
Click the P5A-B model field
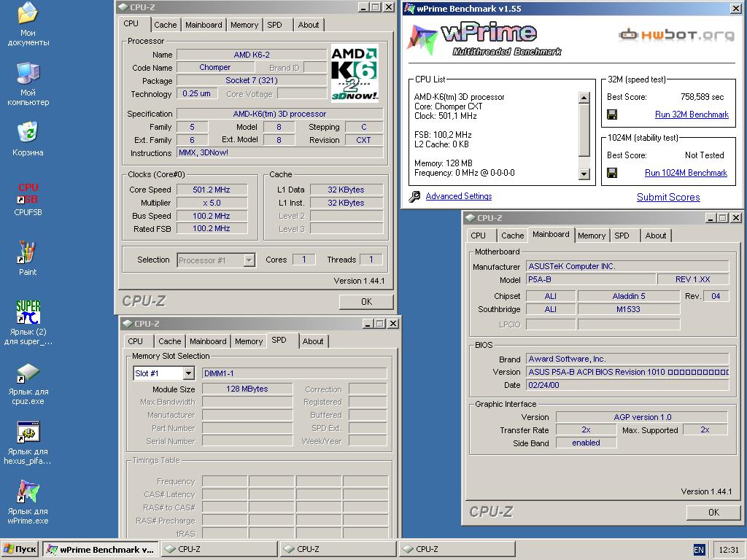tap(591, 279)
